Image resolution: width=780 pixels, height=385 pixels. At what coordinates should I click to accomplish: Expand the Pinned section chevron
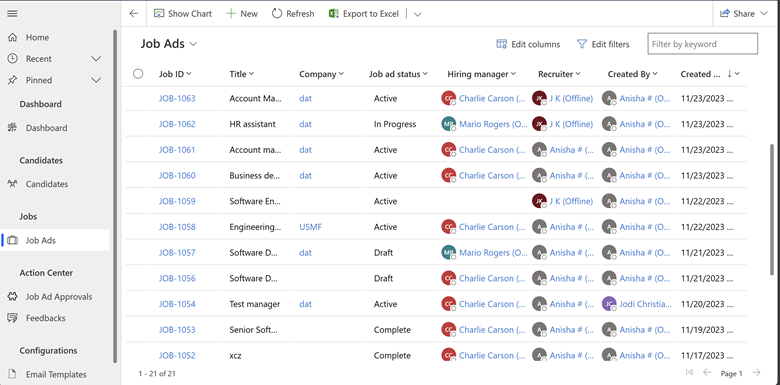pyautogui.click(x=97, y=80)
